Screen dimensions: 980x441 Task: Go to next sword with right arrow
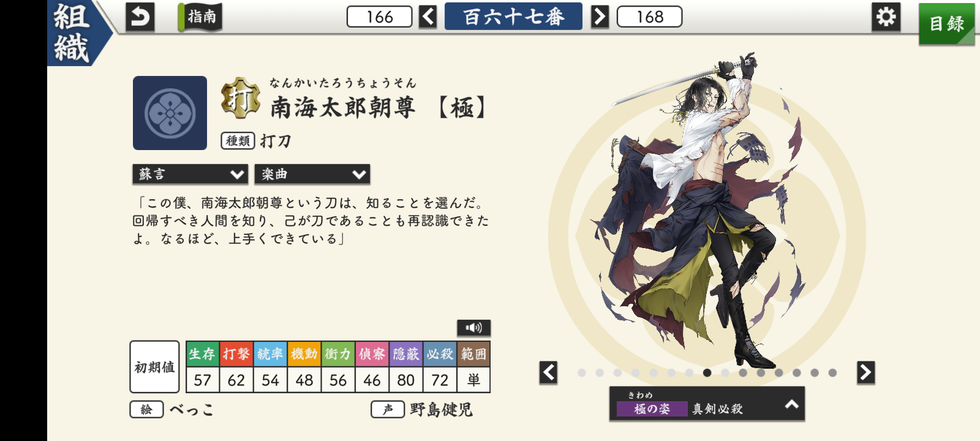point(600,17)
